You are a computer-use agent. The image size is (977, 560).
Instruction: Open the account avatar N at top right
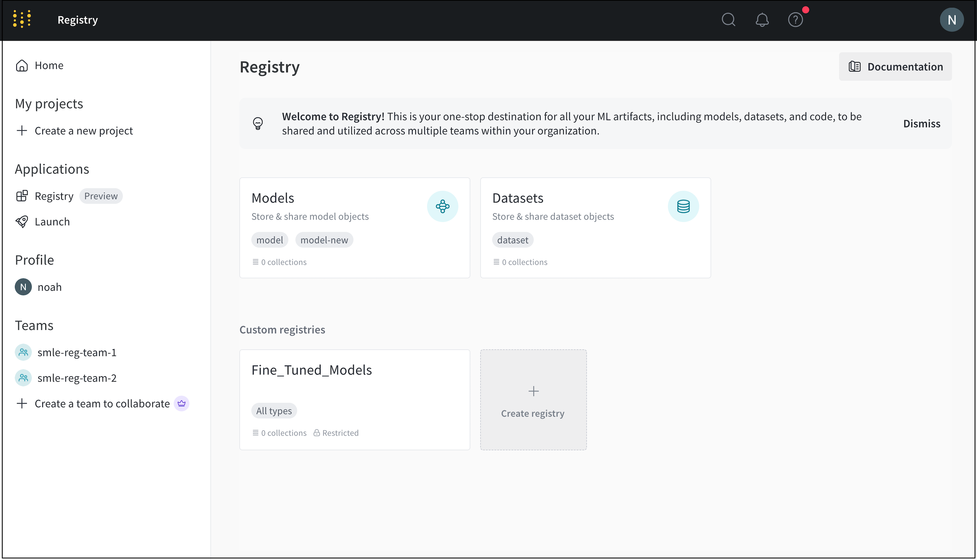[952, 19]
